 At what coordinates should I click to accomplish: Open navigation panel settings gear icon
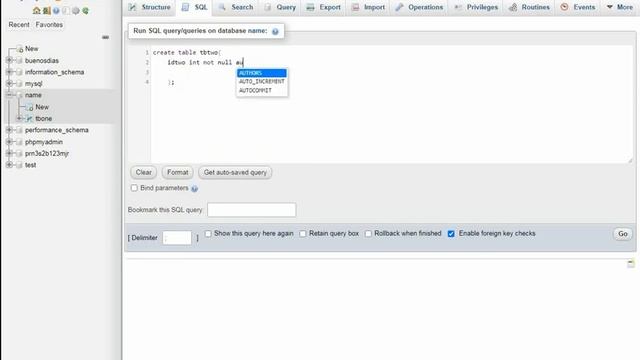pyautogui.click(x=76, y=11)
